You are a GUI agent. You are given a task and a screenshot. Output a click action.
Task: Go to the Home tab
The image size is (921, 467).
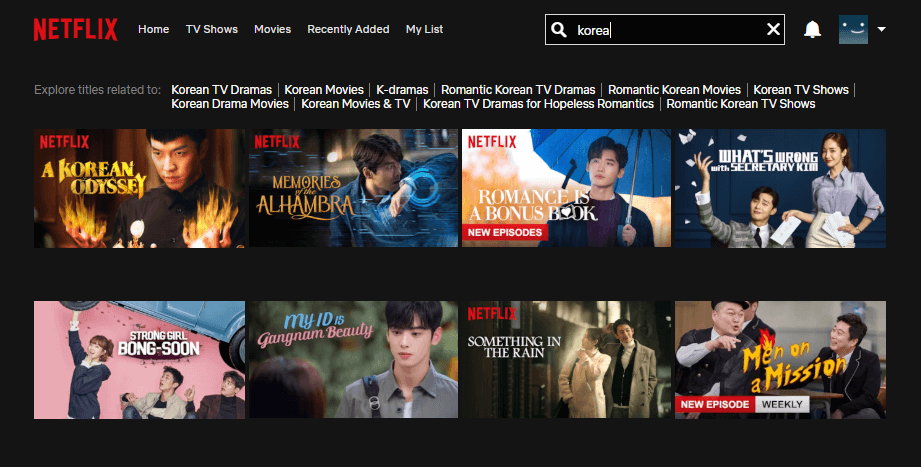click(153, 29)
